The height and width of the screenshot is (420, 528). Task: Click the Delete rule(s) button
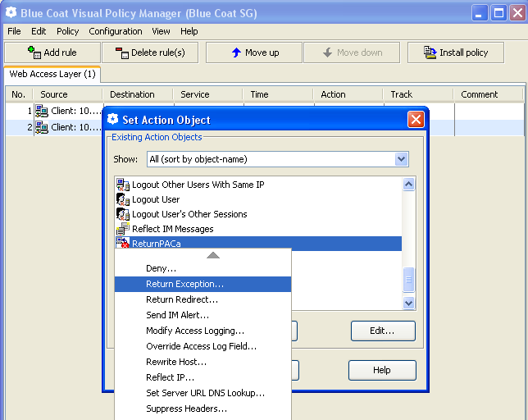(150, 52)
